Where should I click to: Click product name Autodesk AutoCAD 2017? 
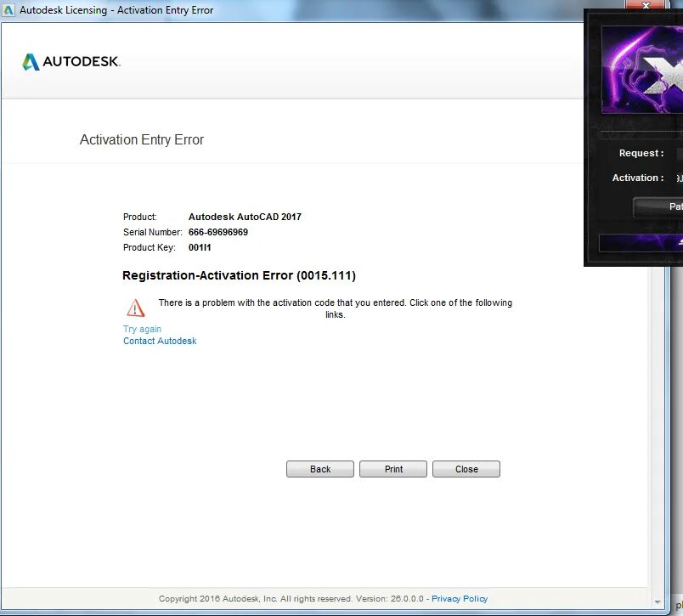coord(245,217)
